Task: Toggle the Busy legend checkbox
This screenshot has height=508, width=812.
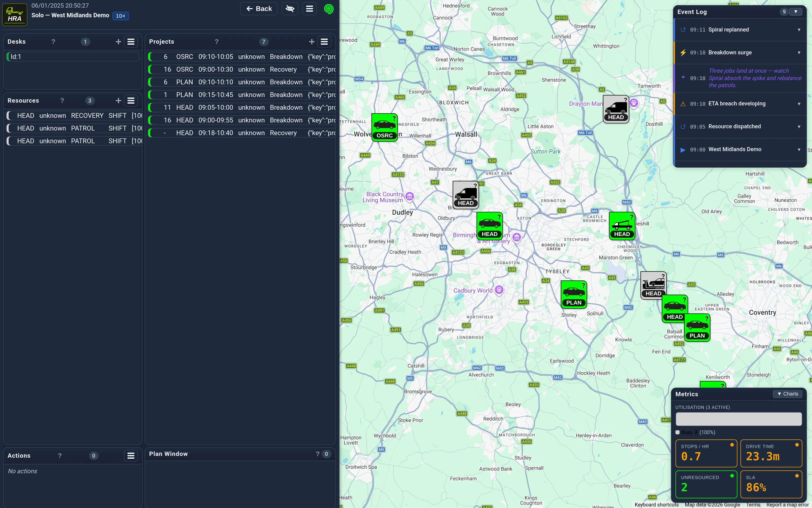Action: coord(678,432)
